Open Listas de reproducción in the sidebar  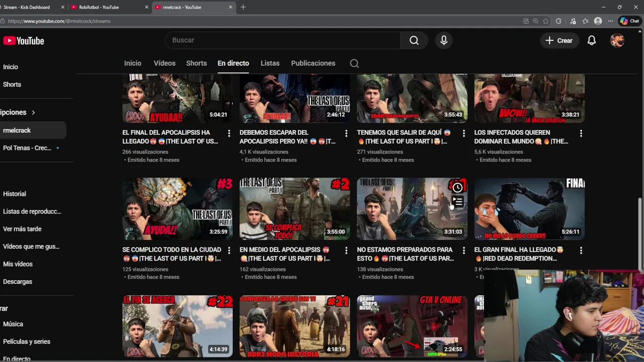click(33, 211)
